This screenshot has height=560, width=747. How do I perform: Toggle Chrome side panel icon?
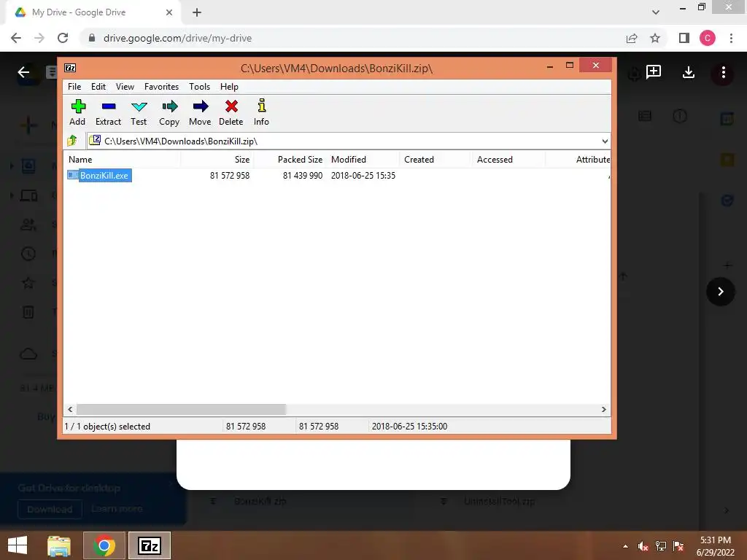(684, 38)
